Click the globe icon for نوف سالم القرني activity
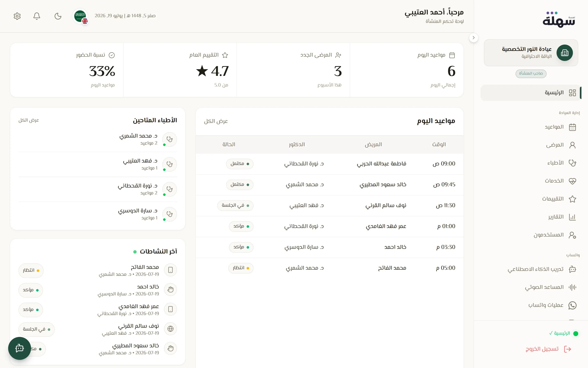 coord(170,329)
